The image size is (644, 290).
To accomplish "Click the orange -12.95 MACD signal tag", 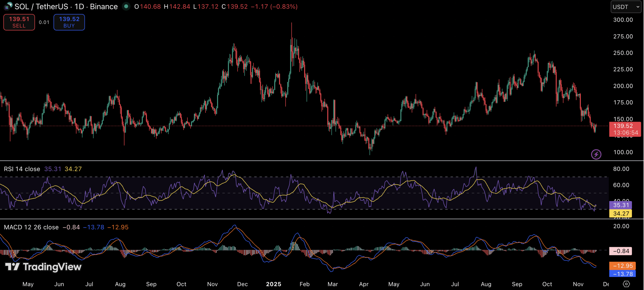I will pos(622,266).
